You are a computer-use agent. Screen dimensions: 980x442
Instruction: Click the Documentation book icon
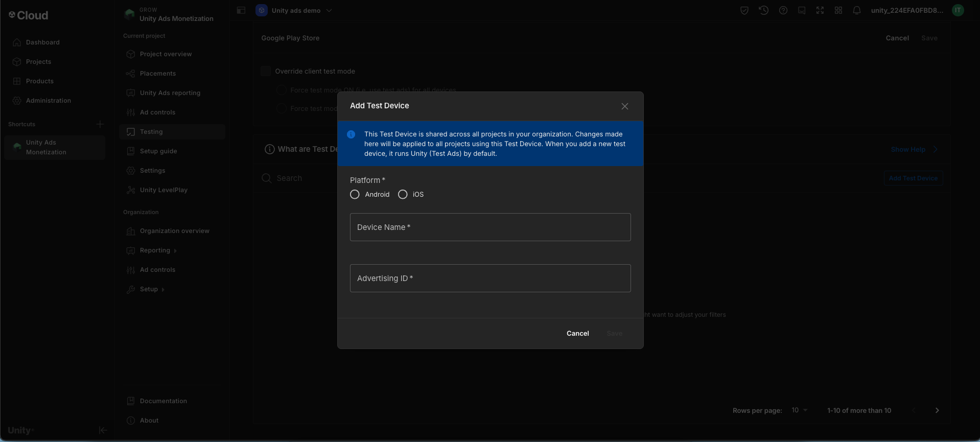tap(130, 401)
